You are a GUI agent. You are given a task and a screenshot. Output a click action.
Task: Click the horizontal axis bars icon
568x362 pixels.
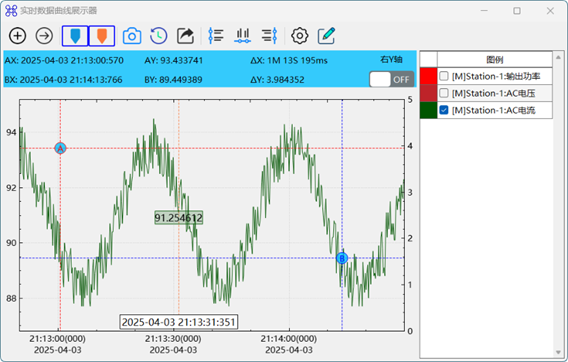tap(243, 36)
